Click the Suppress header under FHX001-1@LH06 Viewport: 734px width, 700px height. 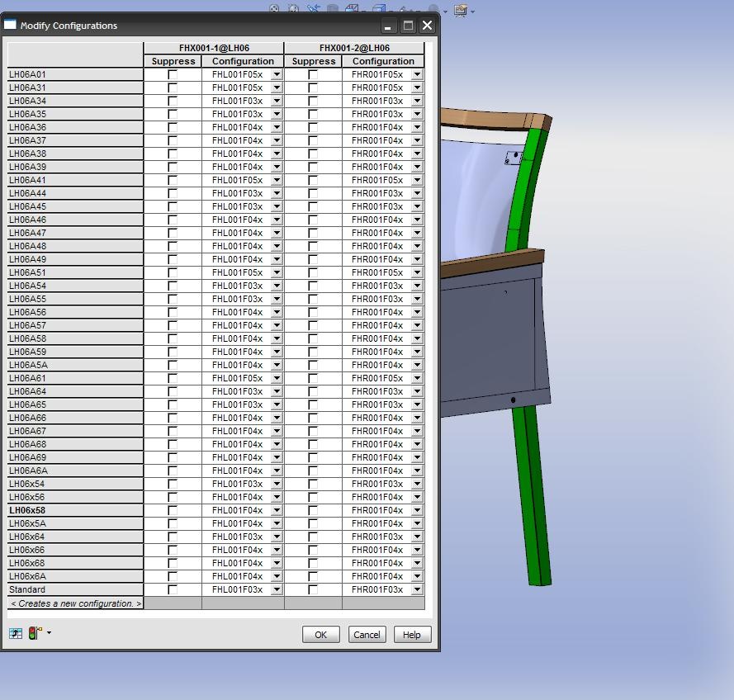point(173,61)
